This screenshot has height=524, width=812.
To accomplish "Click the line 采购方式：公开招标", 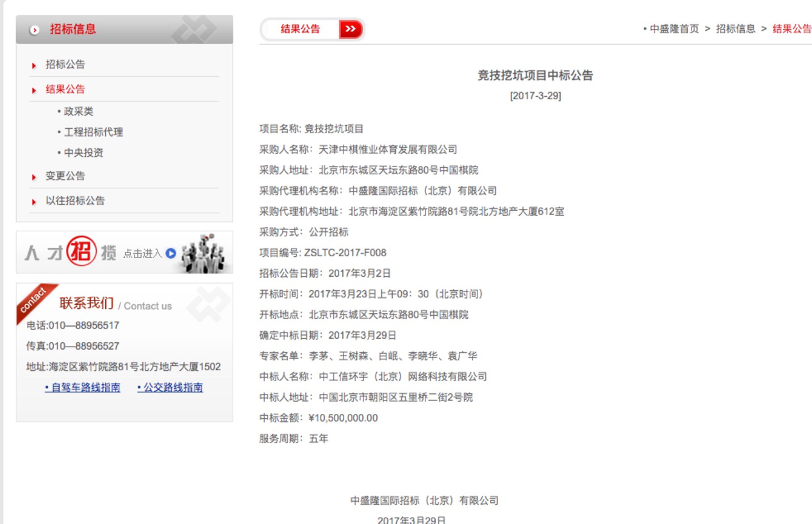I will coord(304,232).
